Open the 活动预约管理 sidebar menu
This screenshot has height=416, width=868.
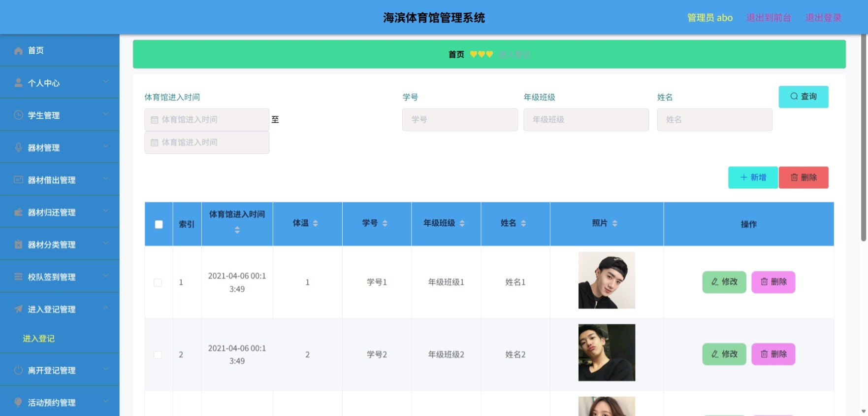(x=60, y=402)
